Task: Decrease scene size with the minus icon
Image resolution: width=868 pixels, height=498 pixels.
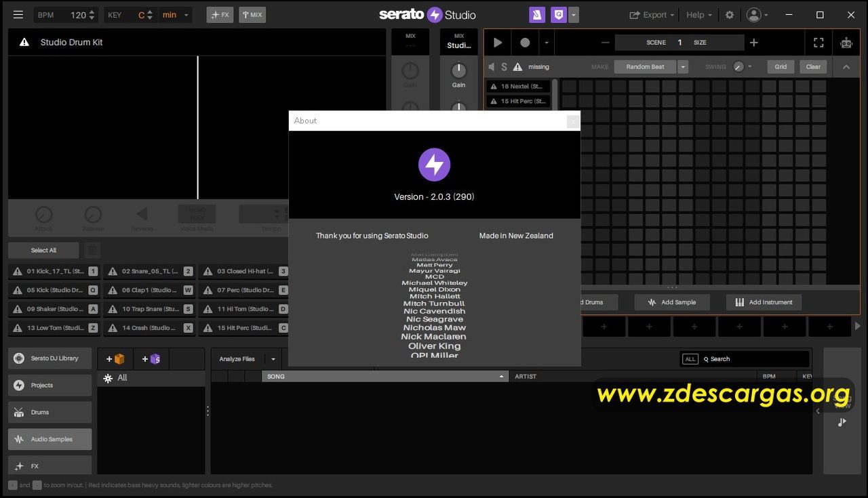Action: pos(606,42)
